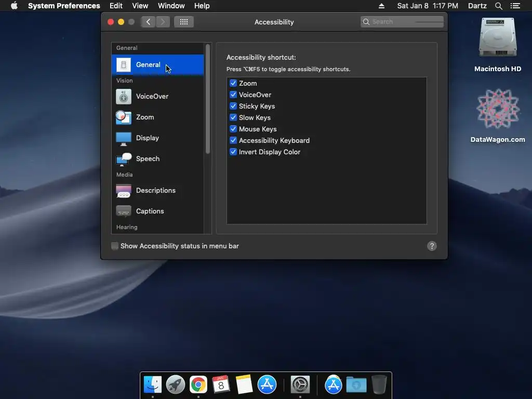Screen dimensions: 532x399
Task: Select the Display category in sidebar
Action: (x=158, y=138)
